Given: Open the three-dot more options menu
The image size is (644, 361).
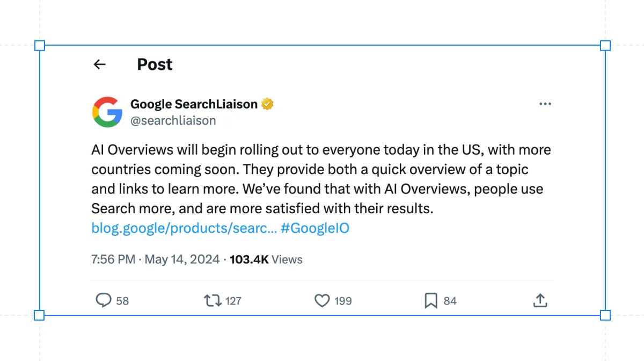Looking at the screenshot, I should pyautogui.click(x=545, y=104).
